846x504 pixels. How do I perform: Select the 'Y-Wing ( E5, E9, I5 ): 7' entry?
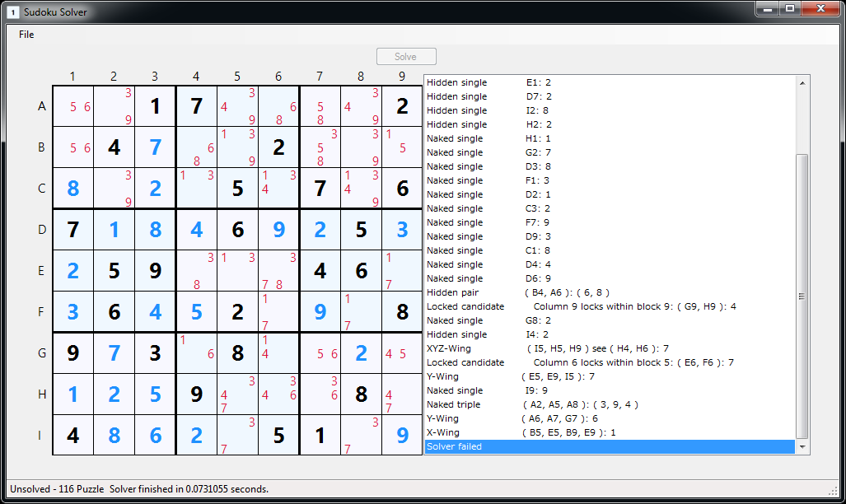tap(610, 376)
